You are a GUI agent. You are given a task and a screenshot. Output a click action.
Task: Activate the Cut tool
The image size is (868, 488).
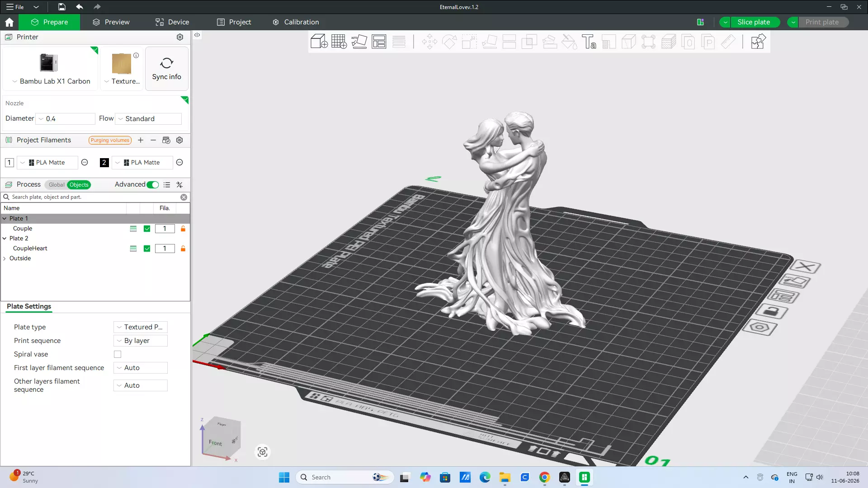(509, 42)
